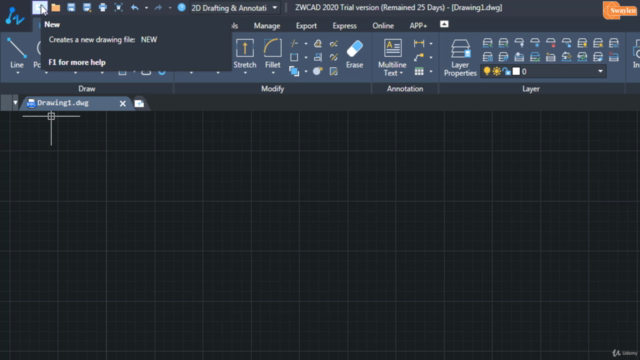Open the 2D Drafting & Annotation workspace dropdown
The width and height of the screenshot is (640, 360).
pos(235,8)
